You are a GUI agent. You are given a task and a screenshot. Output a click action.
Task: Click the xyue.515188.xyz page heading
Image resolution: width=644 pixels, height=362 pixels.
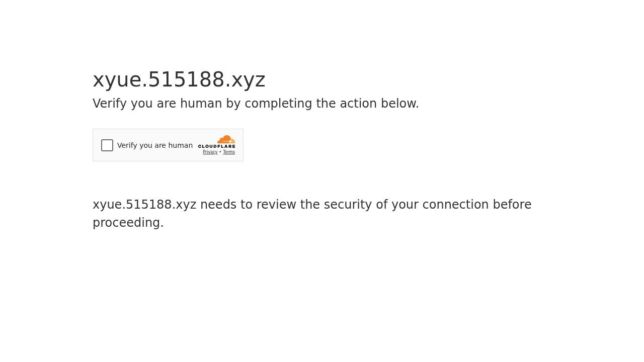coord(179,80)
